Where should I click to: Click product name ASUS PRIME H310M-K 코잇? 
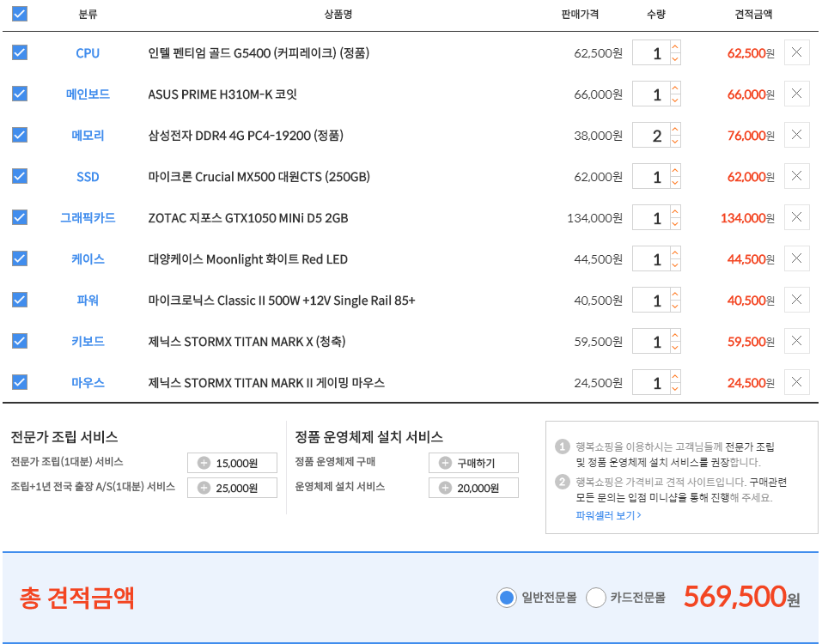tap(222, 94)
